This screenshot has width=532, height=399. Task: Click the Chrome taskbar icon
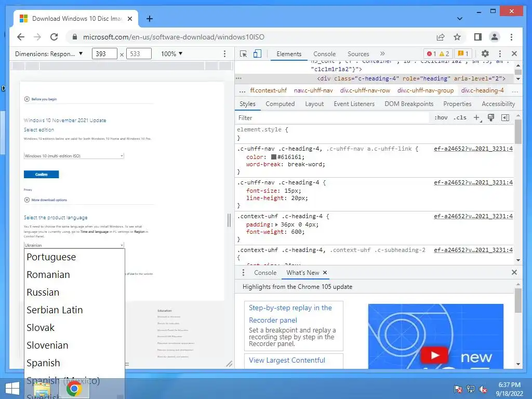(74, 389)
